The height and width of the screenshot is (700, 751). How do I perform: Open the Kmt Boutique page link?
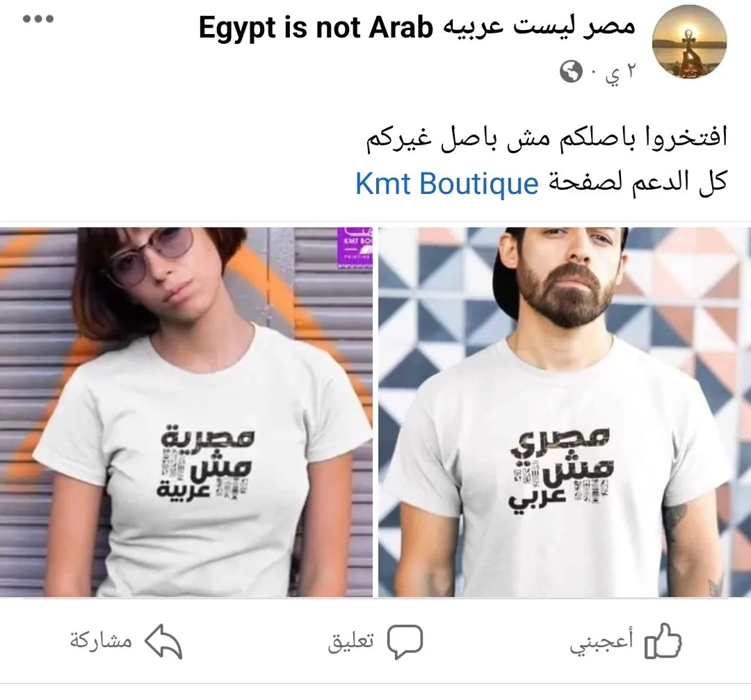[x=447, y=184]
